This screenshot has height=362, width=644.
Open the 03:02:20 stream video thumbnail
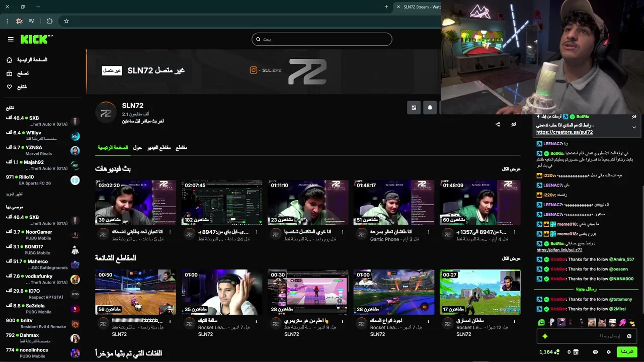pyautogui.click(x=136, y=202)
